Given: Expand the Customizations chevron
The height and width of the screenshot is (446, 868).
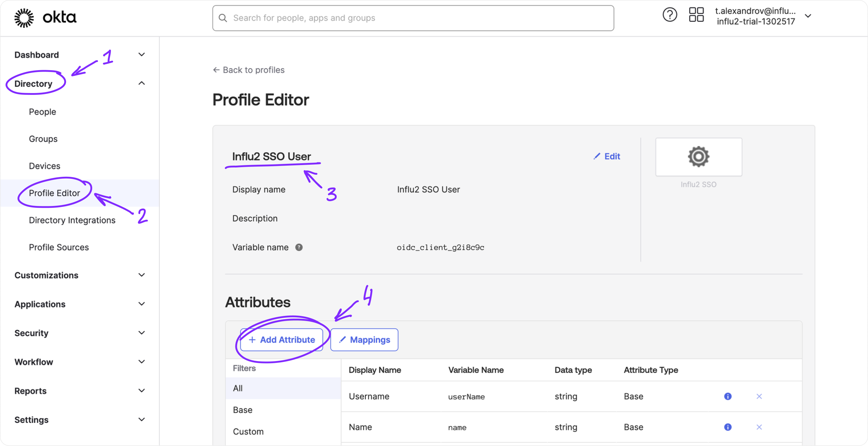Looking at the screenshot, I should point(142,275).
